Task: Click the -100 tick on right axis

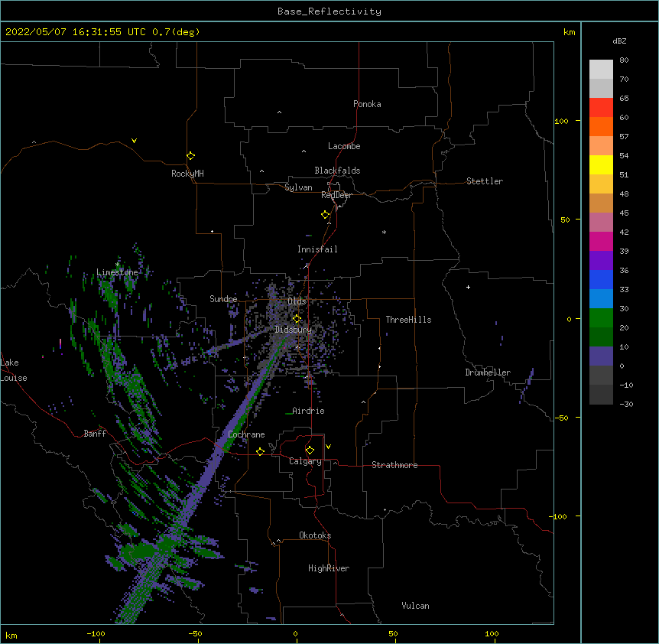Action: [559, 516]
